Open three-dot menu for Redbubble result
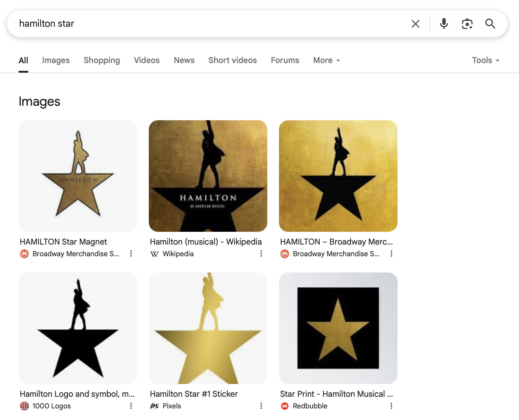Image resolution: width=519 pixels, height=420 pixels. [391, 406]
